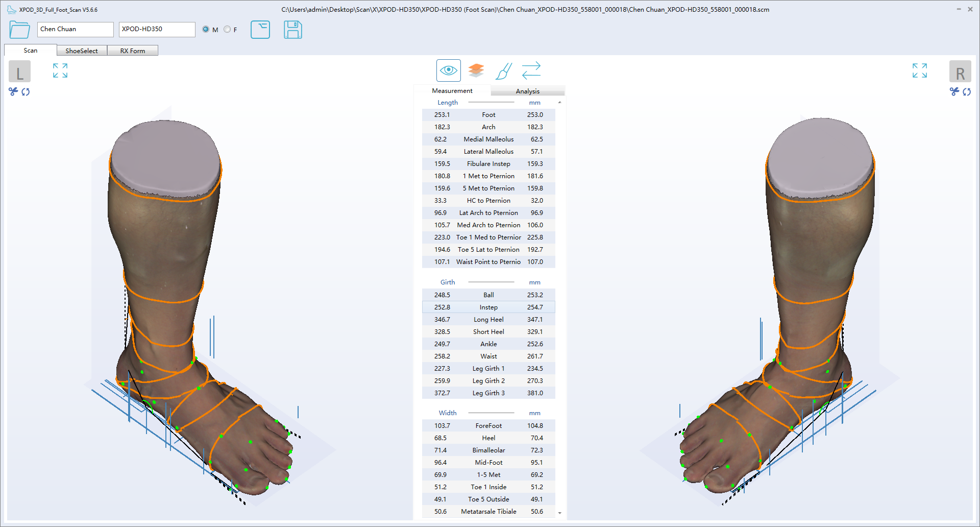Click the L left foot button
Screen dimensions: 980x527
tap(19, 71)
